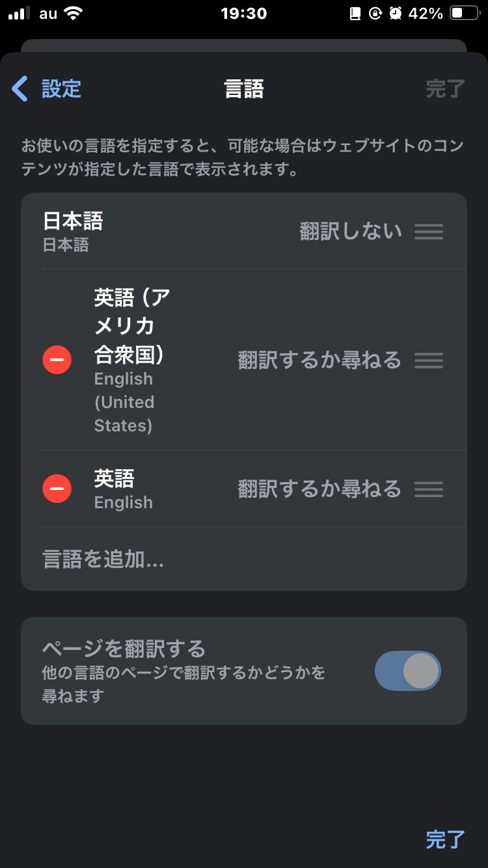
Task: Tap red minus icon beside 英語 English
Action: [x=57, y=489]
